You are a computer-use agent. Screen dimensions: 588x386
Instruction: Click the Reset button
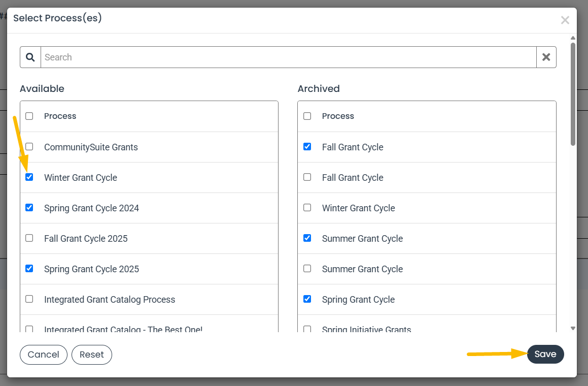pyautogui.click(x=92, y=355)
